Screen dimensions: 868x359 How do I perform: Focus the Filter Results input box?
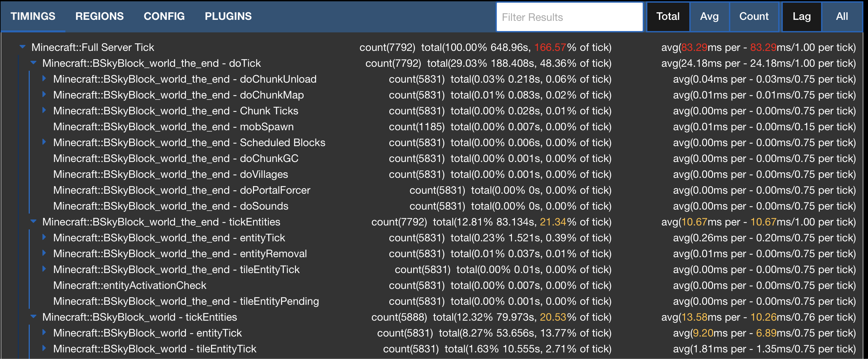click(569, 17)
